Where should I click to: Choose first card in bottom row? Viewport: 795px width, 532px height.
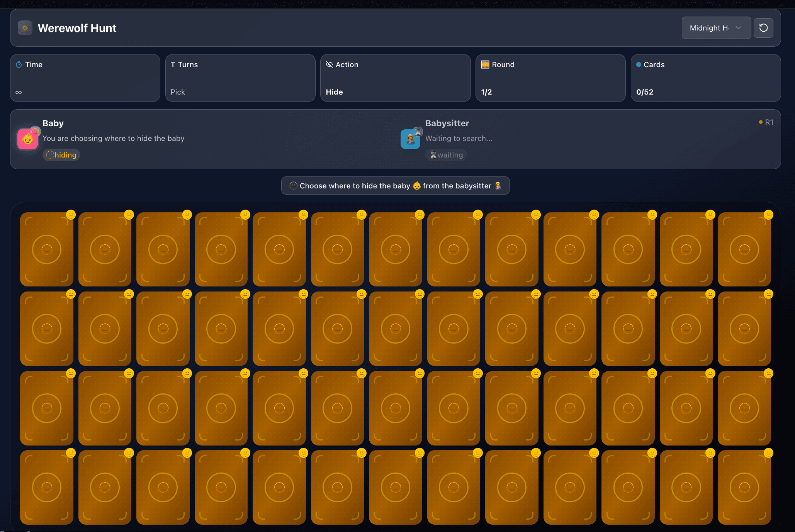coord(47,487)
